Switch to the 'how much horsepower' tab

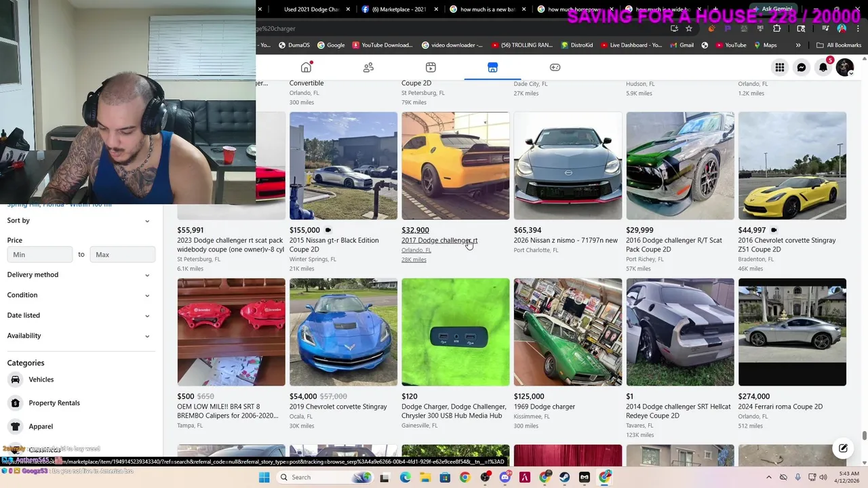[x=575, y=9]
